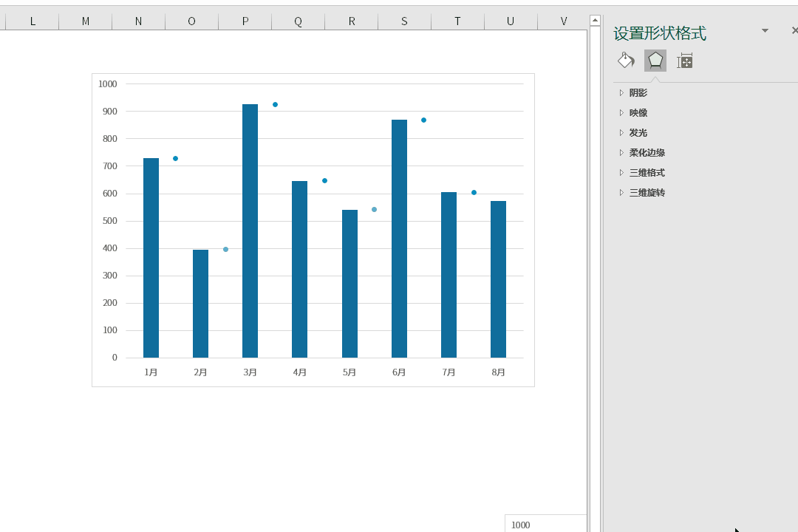Select the Effects pentagon icon tab

tap(655, 61)
